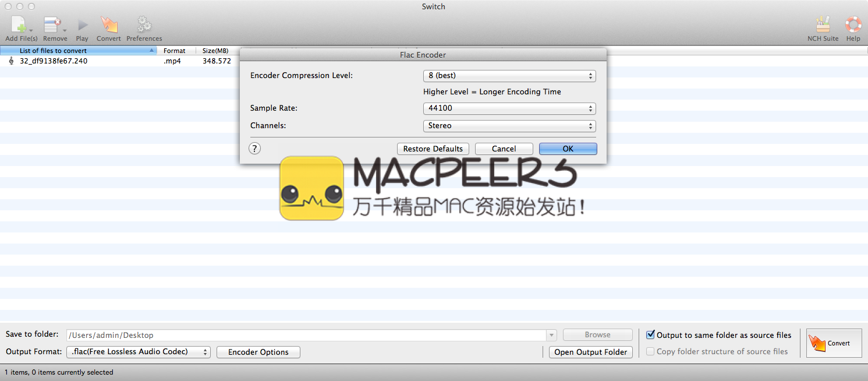Image resolution: width=868 pixels, height=381 pixels.
Task: Click the Add File(s) toolbar icon
Action: (x=19, y=25)
